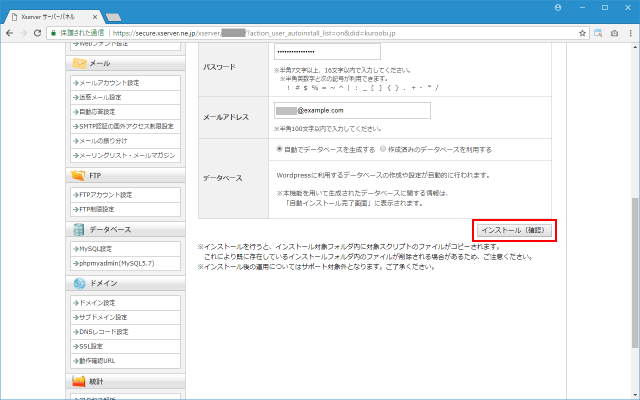Click the FTP section header text
Viewport: 640px width, 400px height.
tap(95, 176)
